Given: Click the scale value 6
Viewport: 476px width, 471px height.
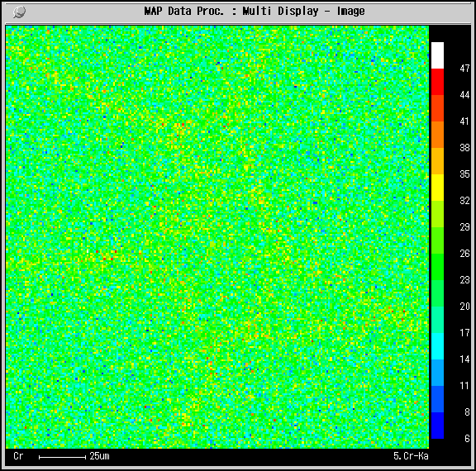Looking at the screenshot, I should (467, 439).
